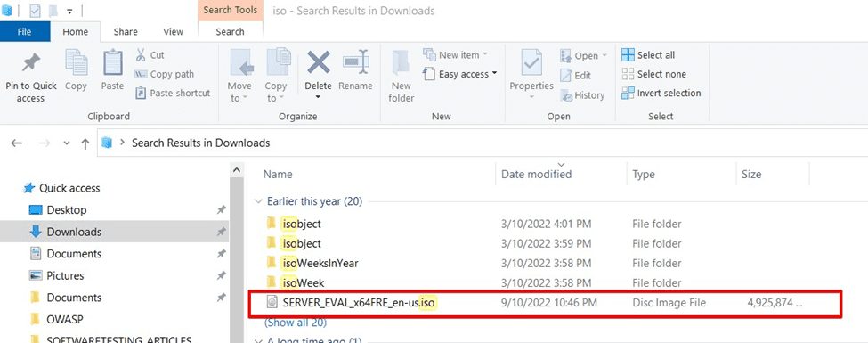Click the Pin to Quick access icon
This screenshot has width=868, height=343.
pos(31,63)
